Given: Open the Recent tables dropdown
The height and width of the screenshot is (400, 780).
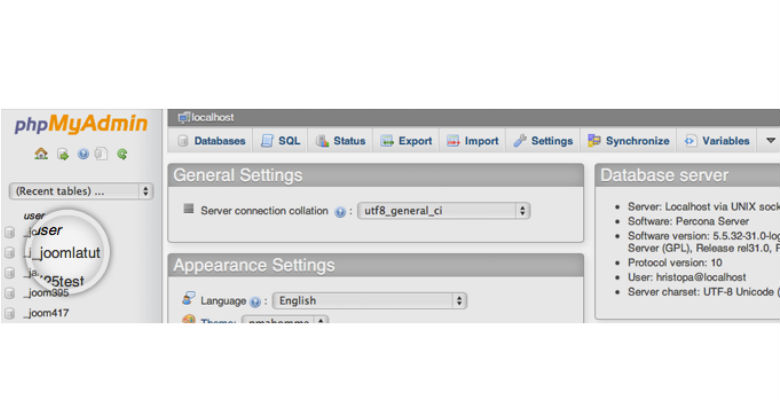Looking at the screenshot, I should click(81, 191).
